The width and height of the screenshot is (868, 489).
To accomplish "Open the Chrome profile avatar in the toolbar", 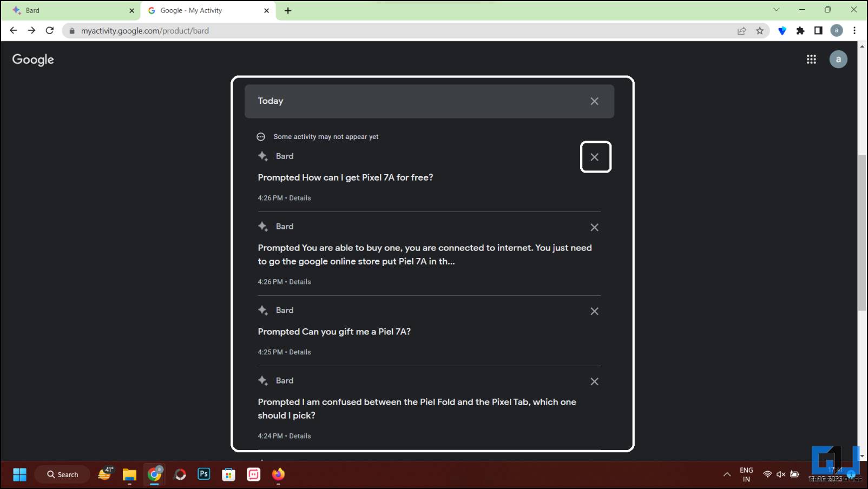I will coord(837,31).
